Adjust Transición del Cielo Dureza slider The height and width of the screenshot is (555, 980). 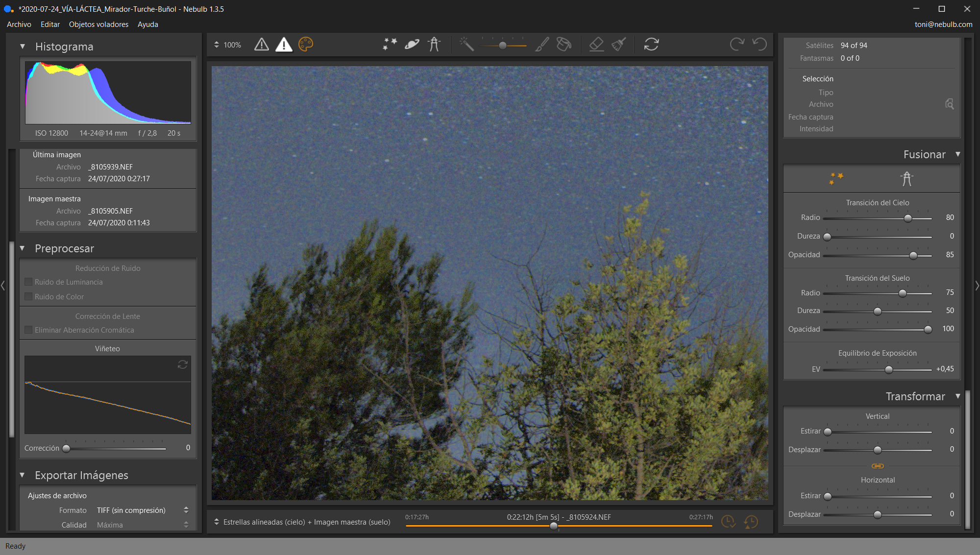(828, 237)
